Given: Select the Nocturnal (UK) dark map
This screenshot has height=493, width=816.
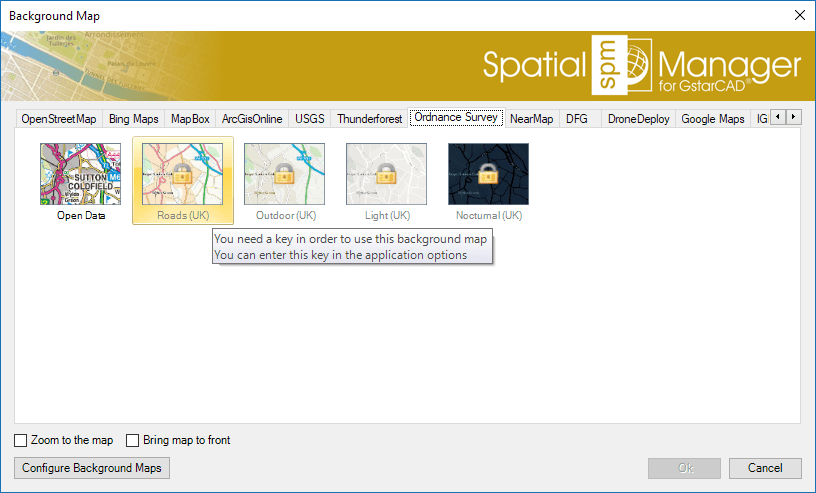Looking at the screenshot, I should tap(488, 174).
